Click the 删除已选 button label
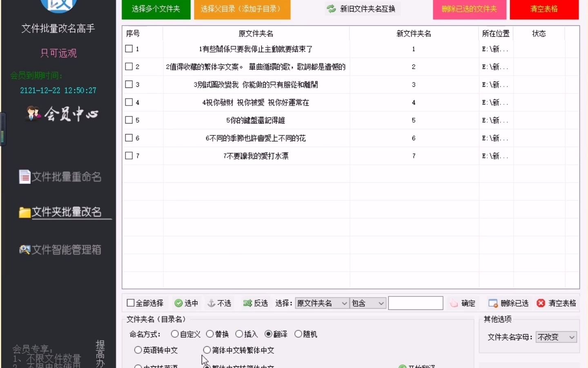588x368 pixels. pos(514,303)
